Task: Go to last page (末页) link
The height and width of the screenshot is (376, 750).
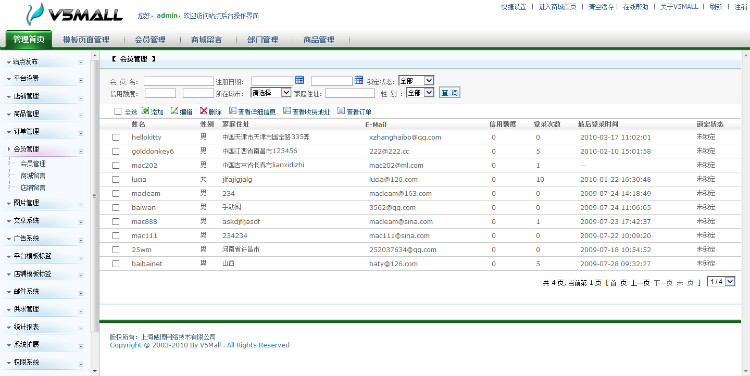Action: click(x=685, y=283)
